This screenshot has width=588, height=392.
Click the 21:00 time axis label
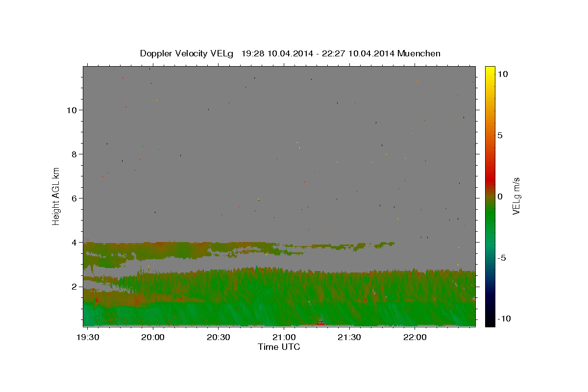pyautogui.click(x=284, y=337)
